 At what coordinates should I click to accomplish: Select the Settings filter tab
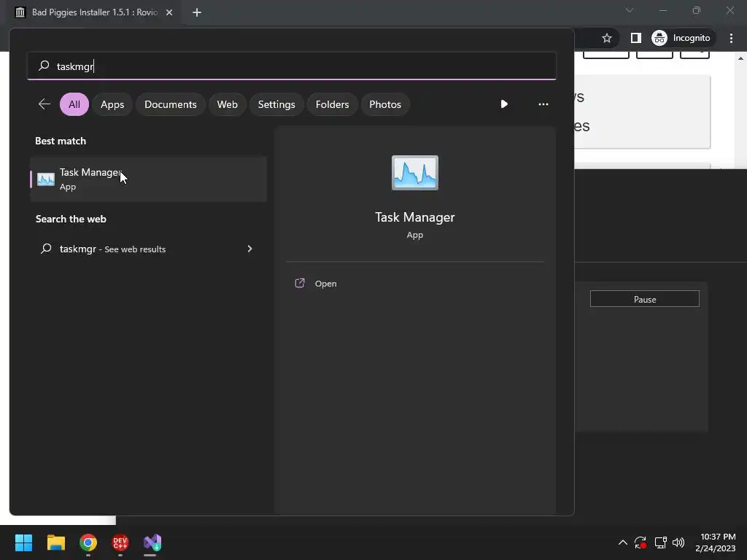point(276,104)
